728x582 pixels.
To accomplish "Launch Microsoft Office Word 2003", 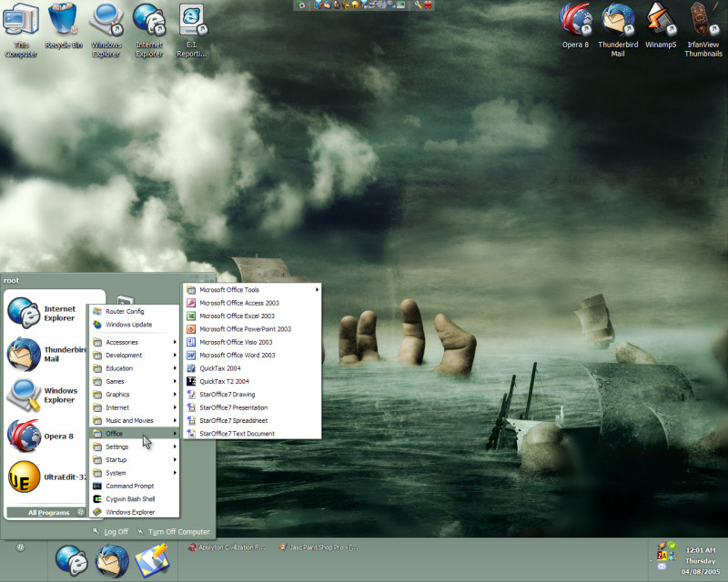I will click(x=237, y=356).
